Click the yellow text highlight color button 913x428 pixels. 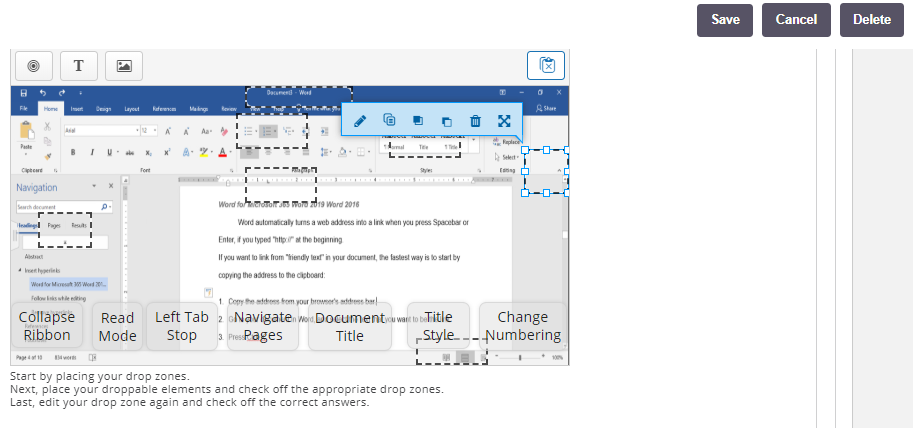203,153
